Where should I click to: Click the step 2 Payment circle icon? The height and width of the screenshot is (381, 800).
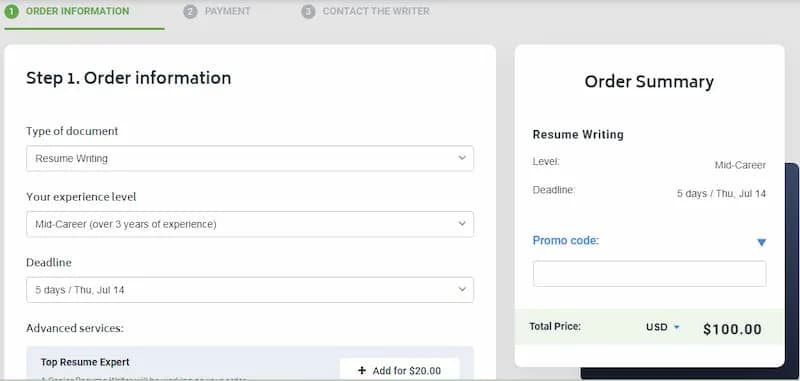click(x=190, y=11)
